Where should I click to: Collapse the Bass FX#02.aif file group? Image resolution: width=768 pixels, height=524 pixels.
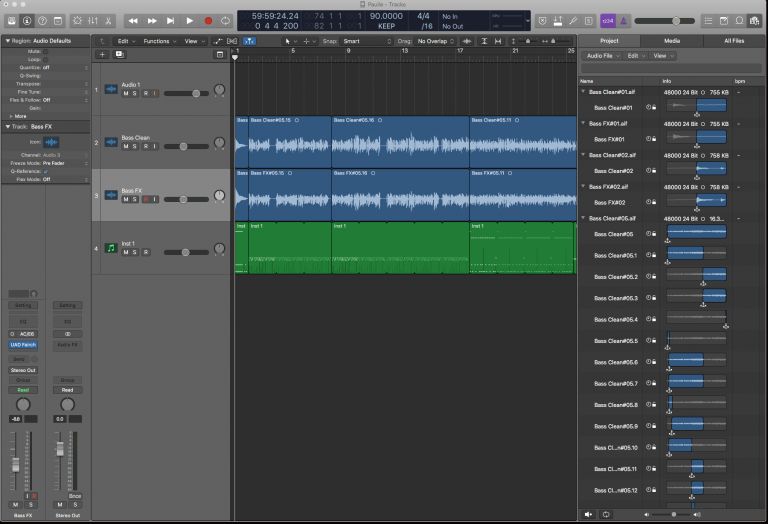point(583,187)
